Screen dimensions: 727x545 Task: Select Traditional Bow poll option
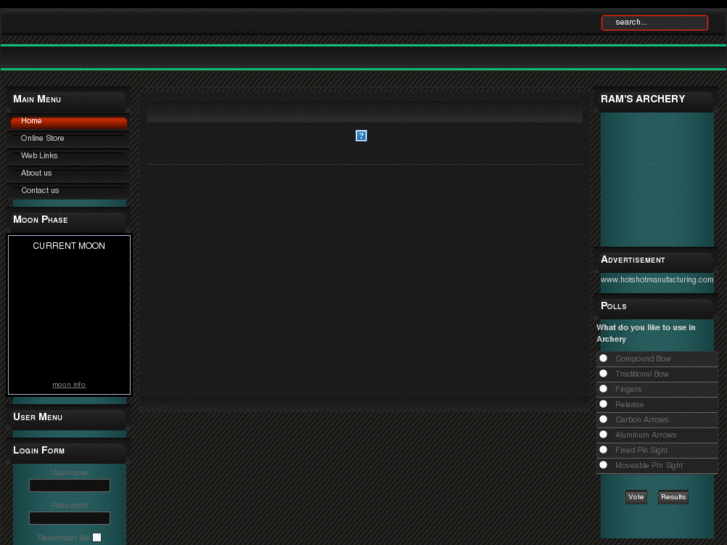pyautogui.click(x=603, y=373)
